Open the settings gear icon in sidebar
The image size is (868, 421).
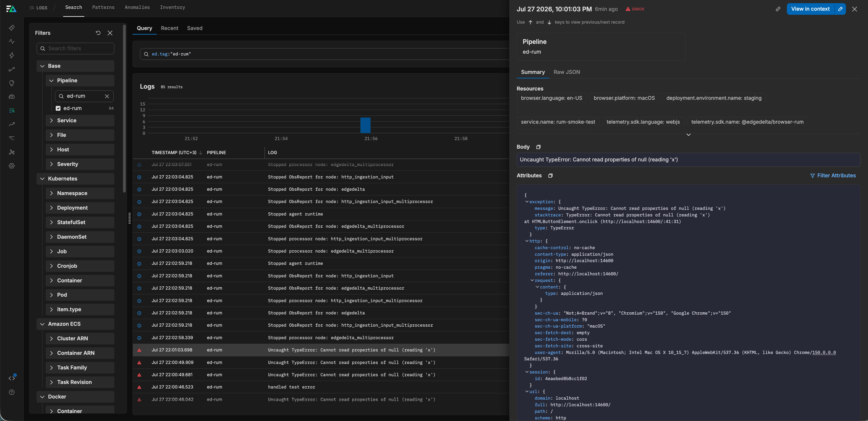coord(12,166)
